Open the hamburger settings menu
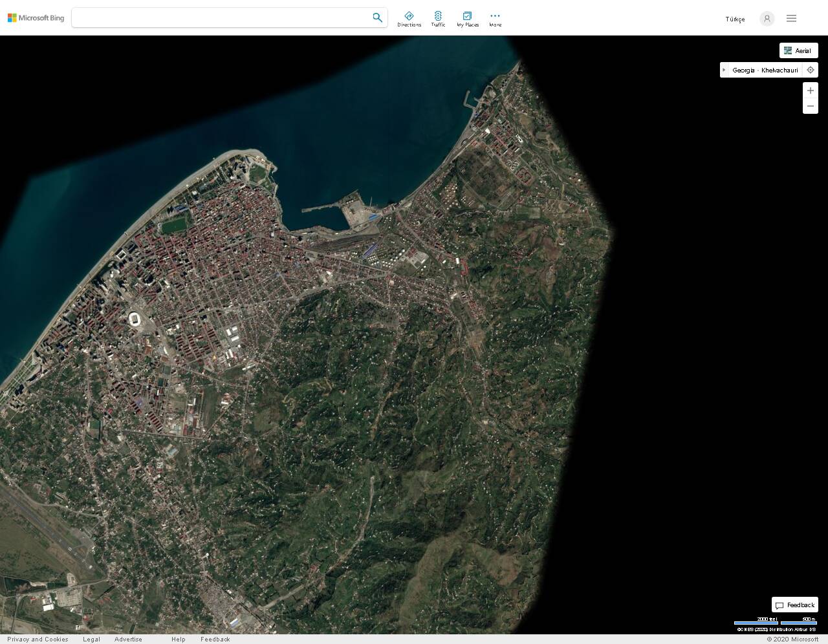 click(x=791, y=19)
